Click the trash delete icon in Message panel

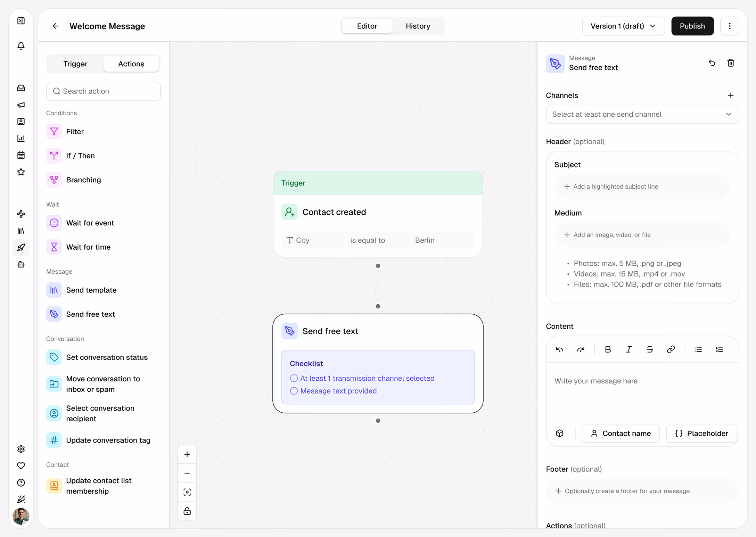click(x=731, y=63)
